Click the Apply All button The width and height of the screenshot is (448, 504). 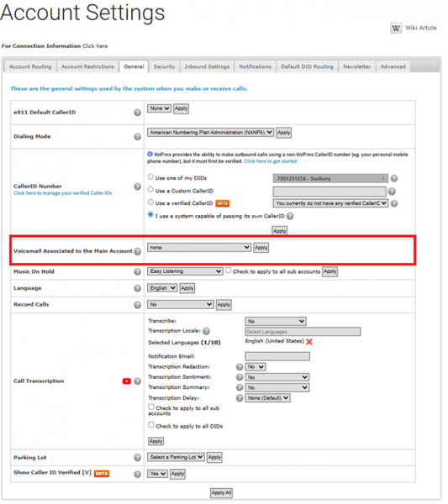click(222, 493)
